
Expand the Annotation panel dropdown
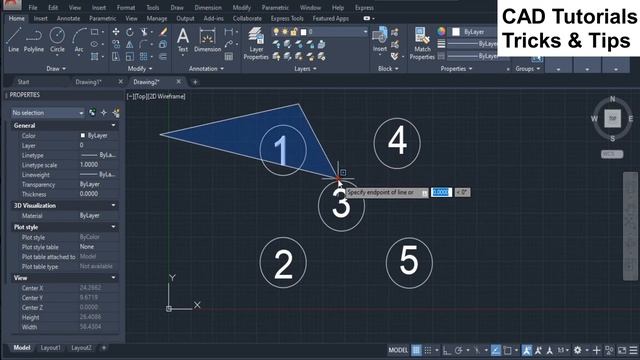coord(206,69)
